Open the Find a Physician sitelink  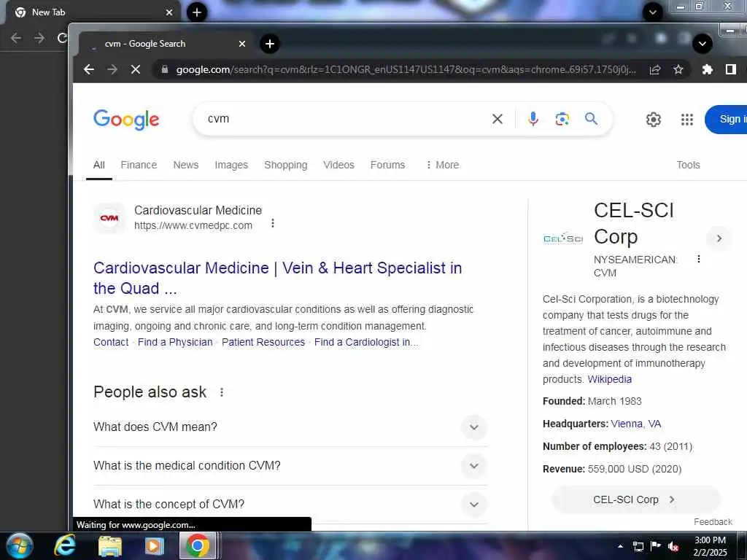[x=175, y=342]
